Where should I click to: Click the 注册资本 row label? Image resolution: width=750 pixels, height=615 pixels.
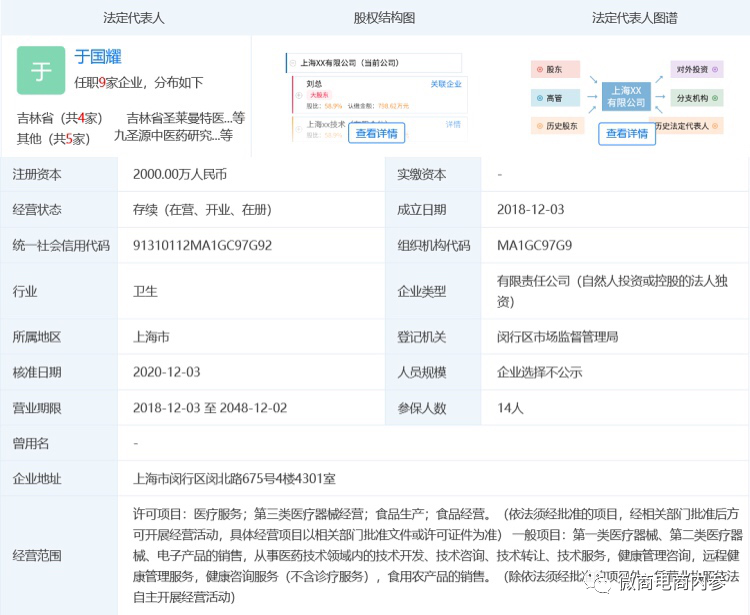[x=37, y=174]
